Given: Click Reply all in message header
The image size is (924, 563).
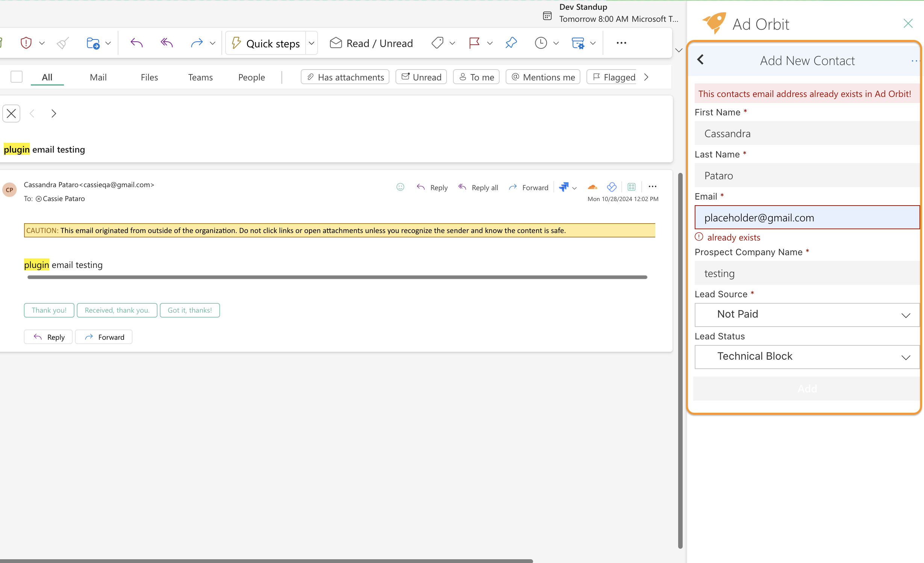Looking at the screenshot, I should click(478, 187).
